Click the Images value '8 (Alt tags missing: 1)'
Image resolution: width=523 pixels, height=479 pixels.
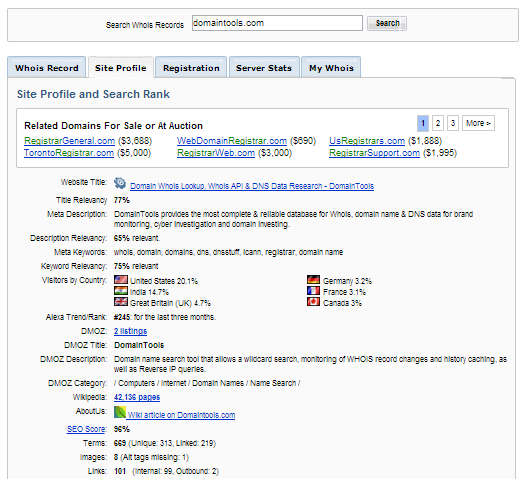coord(151,457)
